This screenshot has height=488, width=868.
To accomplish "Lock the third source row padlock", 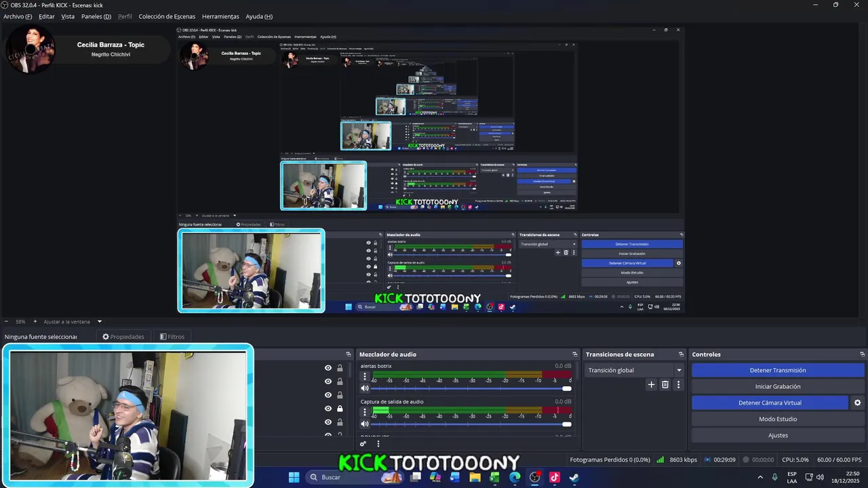I will point(340,395).
